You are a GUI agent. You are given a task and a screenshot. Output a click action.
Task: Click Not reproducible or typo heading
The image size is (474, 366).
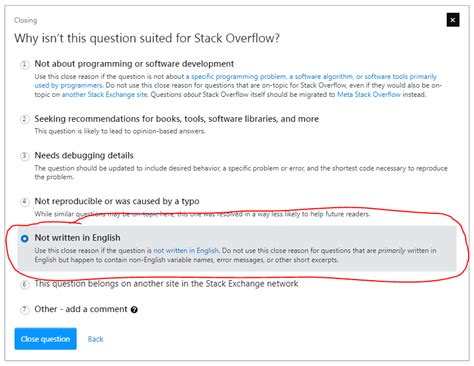(117, 201)
